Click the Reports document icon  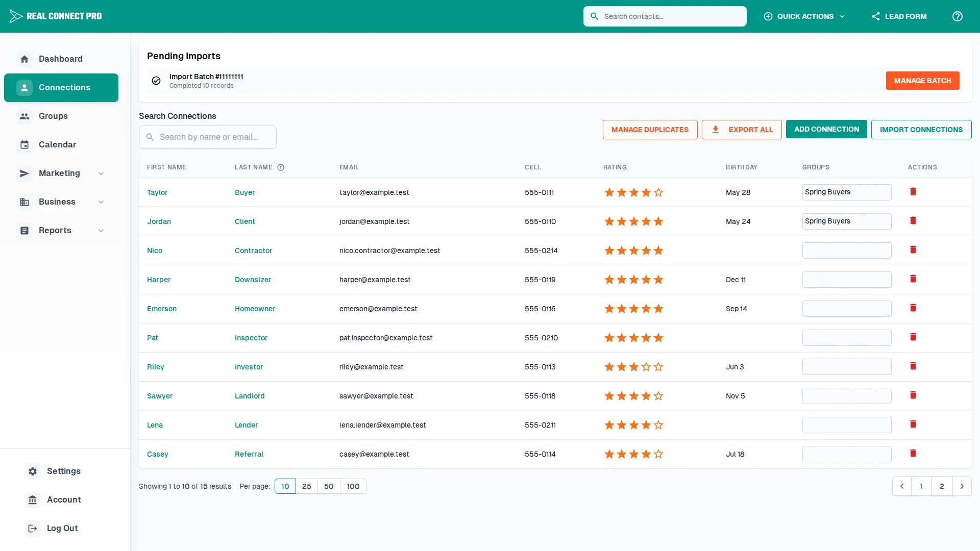[x=24, y=231]
